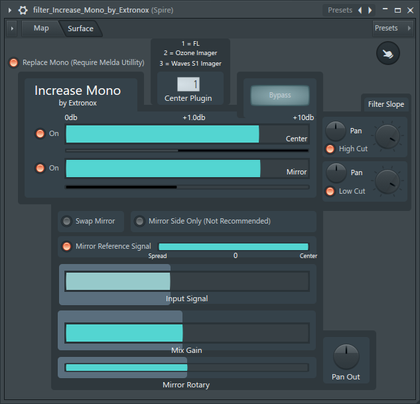Click the thin slider under Mirror bar
Screen dimensions: 420x404
click(x=187, y=187)
